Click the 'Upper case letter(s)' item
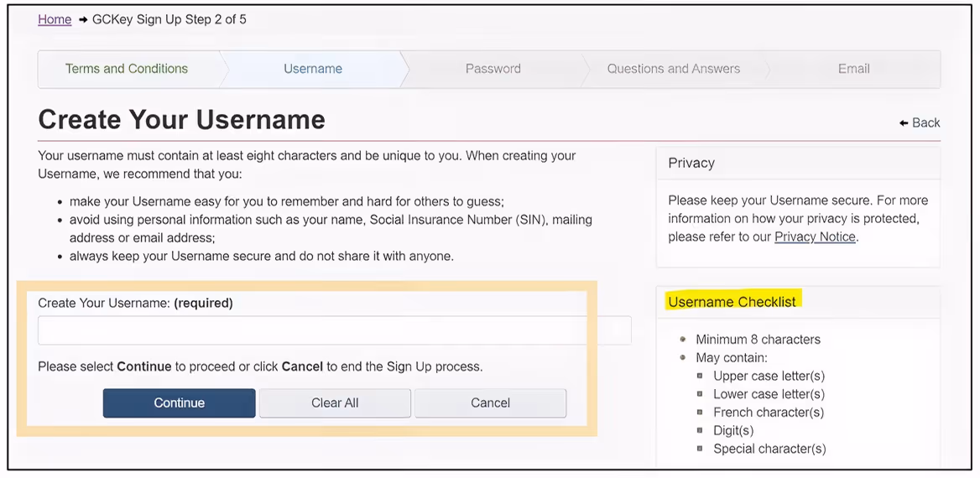 coord(769,377)
